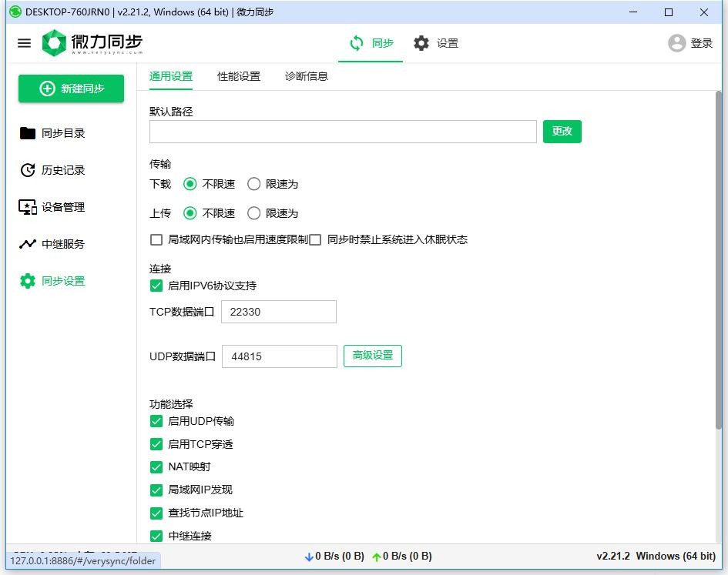
Task: Minimize the 微力同步 window
Action: click(x=633, y=12)
